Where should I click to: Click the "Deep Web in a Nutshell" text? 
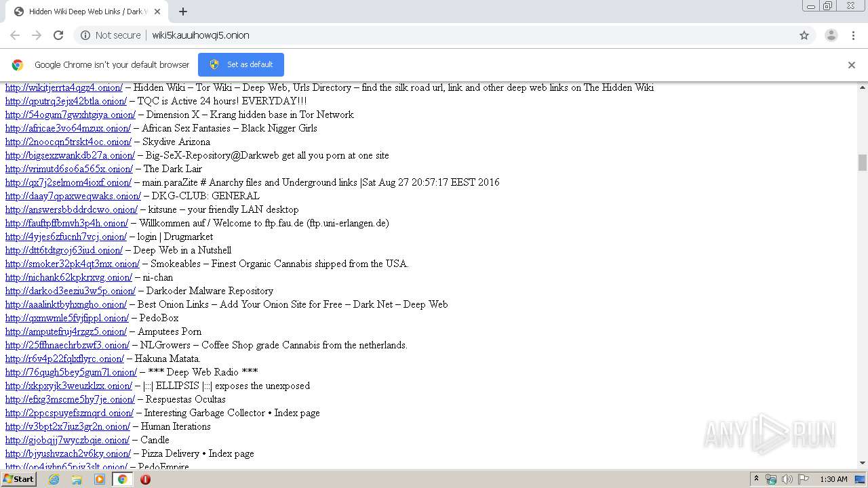pyautogui.click(x=182, y=250)
